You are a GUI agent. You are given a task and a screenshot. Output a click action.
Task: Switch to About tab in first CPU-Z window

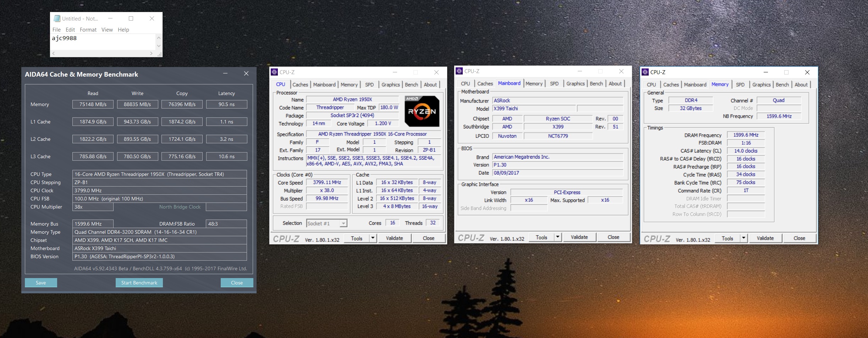coord(430,84)
